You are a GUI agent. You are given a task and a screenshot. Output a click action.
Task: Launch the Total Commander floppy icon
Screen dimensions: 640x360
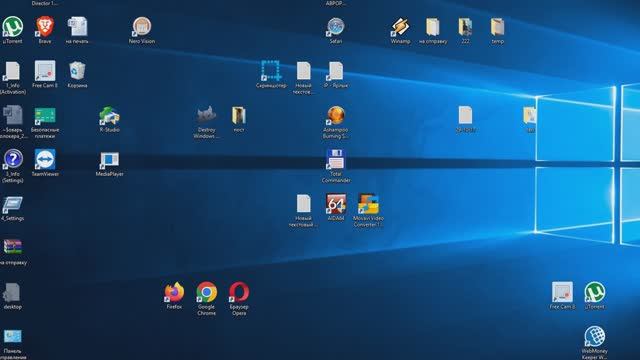(336, 159)
